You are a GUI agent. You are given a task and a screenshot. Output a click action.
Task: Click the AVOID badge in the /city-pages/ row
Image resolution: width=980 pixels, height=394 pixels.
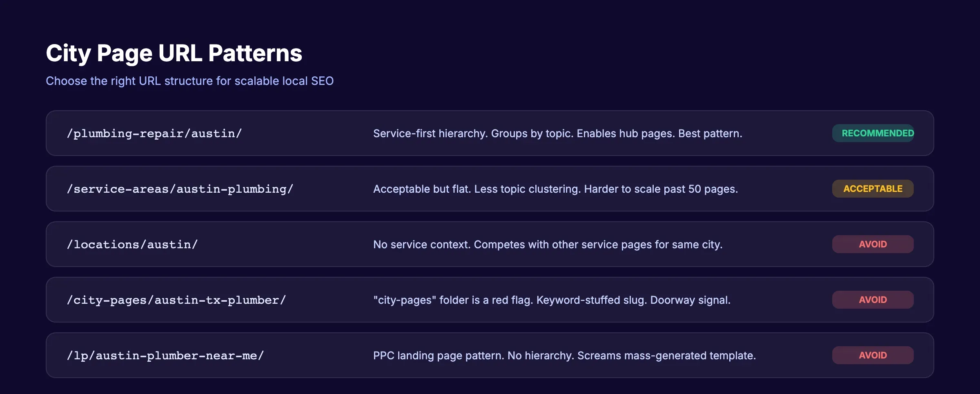pos(873,300)
